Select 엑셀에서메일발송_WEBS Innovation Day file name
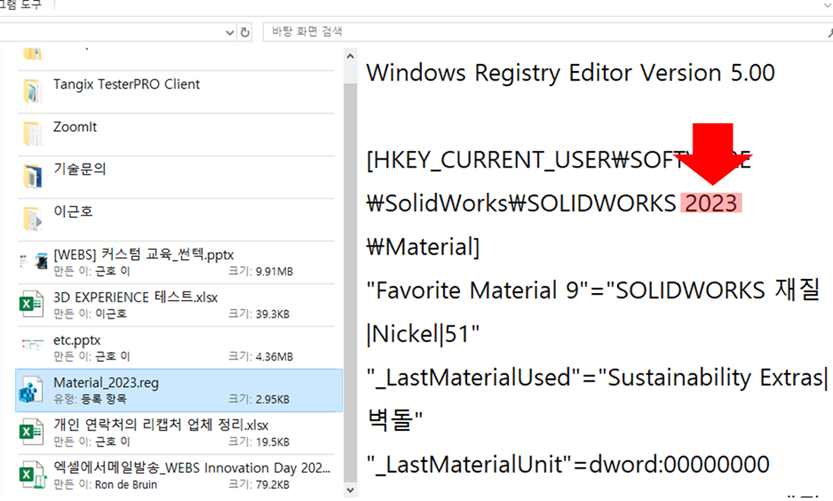The width and height of the screenshot is (833, 501). (x=192, y=468)
